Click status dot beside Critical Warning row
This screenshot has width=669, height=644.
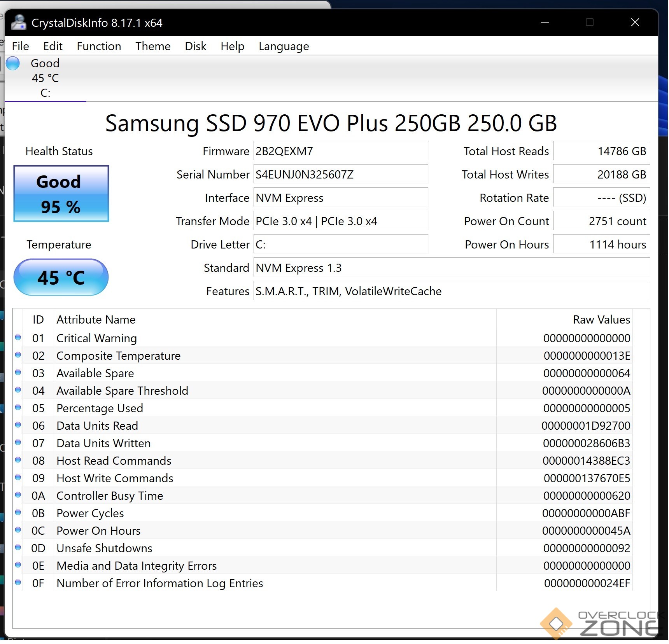pos(18,338)
